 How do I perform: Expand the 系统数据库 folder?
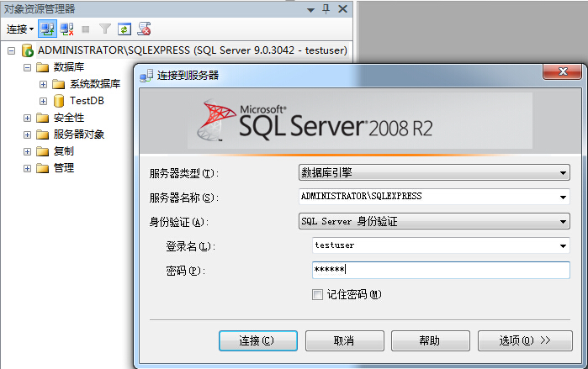pos(43,84)
